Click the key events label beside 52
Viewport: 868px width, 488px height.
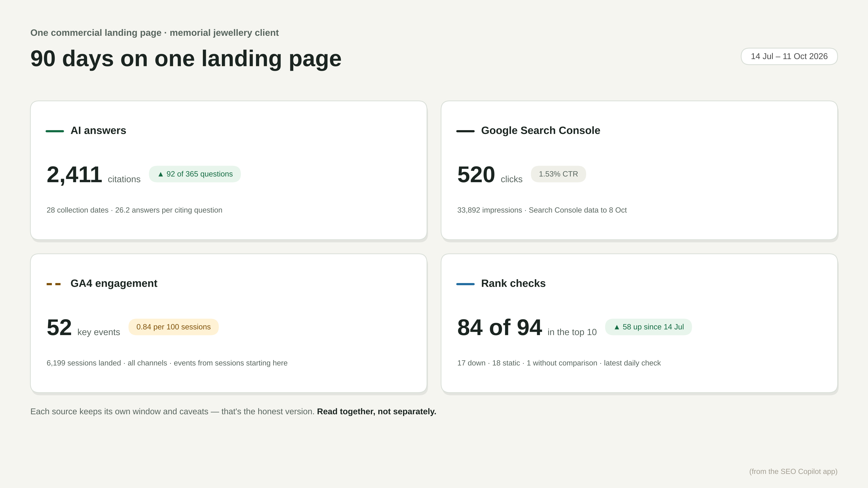click(x=99, y=332)
